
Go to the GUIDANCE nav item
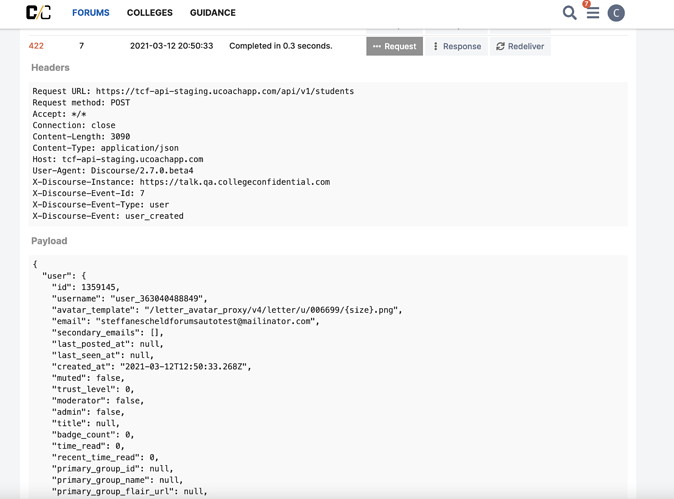point(213,13)
